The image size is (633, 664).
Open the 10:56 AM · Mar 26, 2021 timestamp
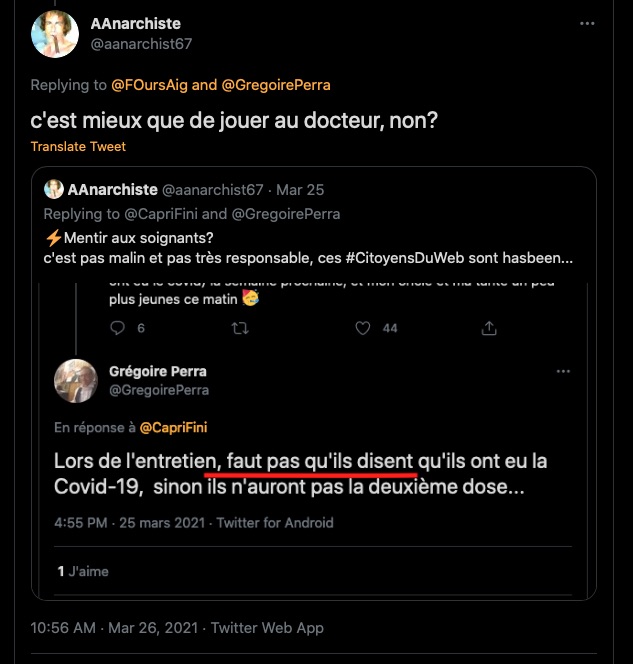(113, 628)
